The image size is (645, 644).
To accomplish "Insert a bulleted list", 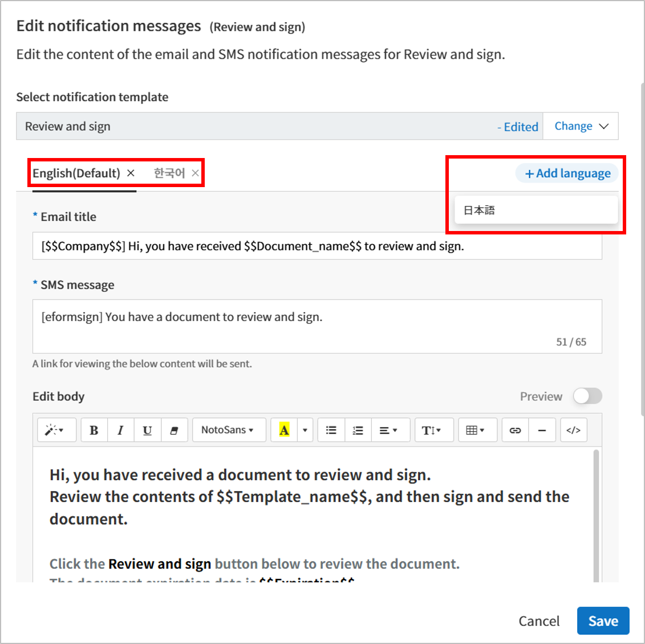I will 331,430.
